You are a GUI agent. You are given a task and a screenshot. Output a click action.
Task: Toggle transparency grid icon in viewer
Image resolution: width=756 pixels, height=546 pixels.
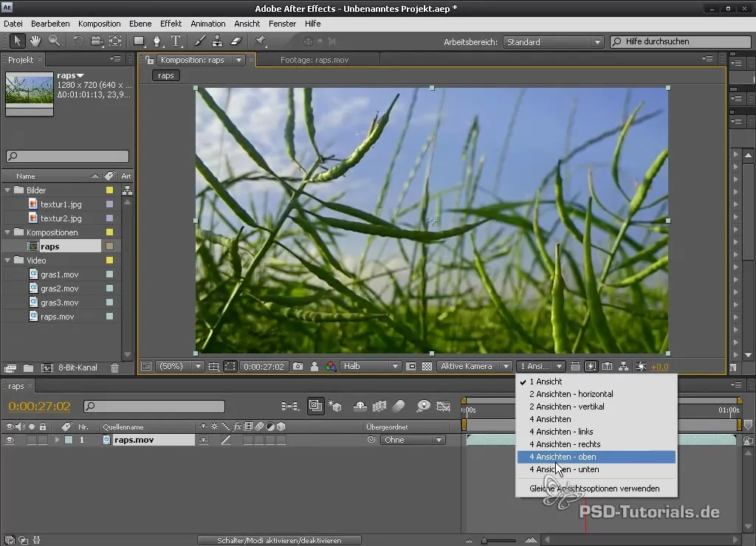coord(427,366)
